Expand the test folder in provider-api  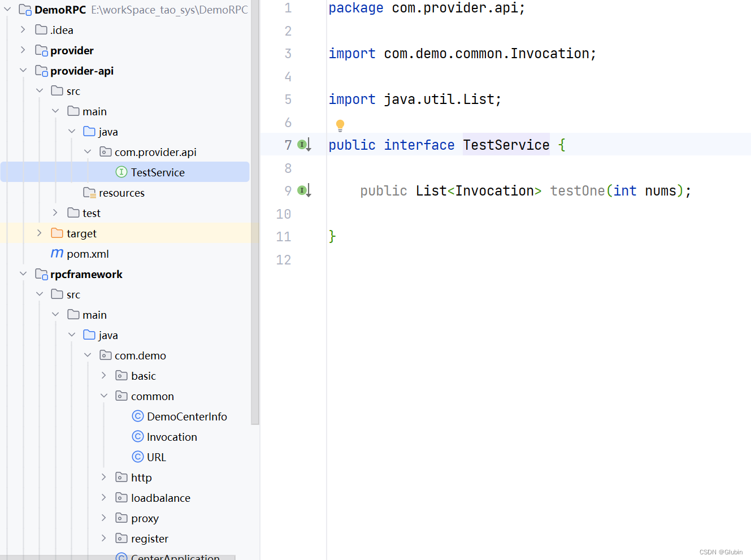click(55, 212)
